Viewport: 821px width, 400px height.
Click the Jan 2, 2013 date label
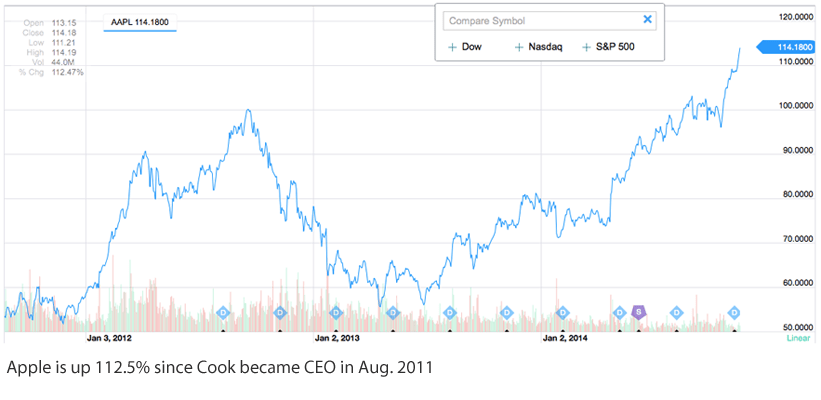click(x=336, y=339)
